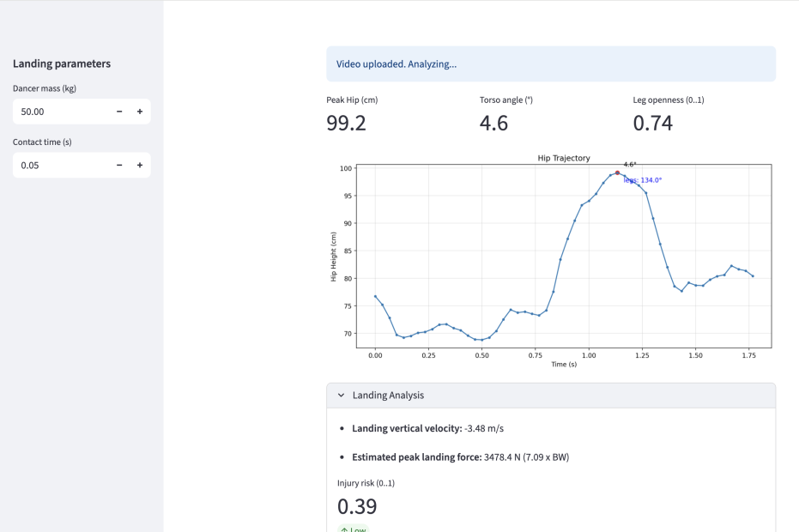The width and height of the screenshot is (799, 532).
Task: Click the Peak Hip value 99.2
Action: point(346,124)
